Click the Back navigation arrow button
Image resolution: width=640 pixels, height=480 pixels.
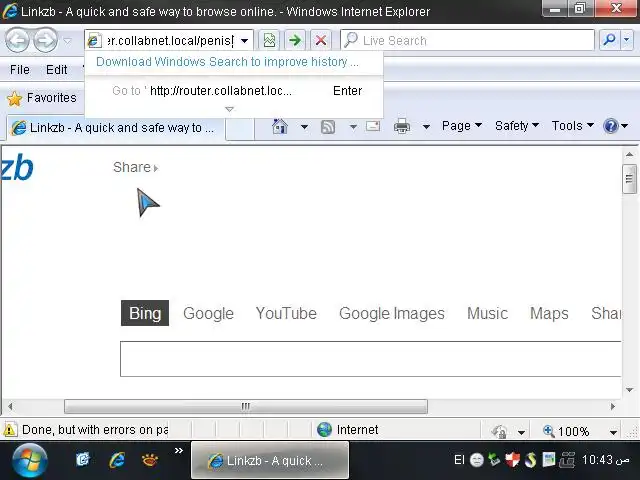pos(17,40)
